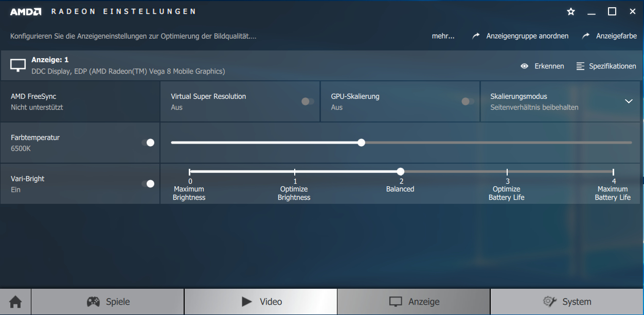644x315 pixels.
Task: Click the AMD logo in title bar
Action: 26,11
